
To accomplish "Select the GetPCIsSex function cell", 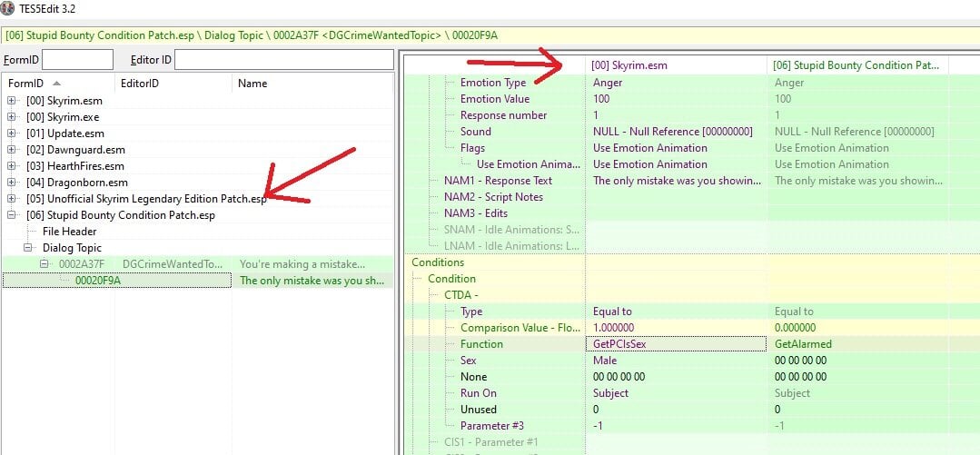I will click(x=676, y=344).
